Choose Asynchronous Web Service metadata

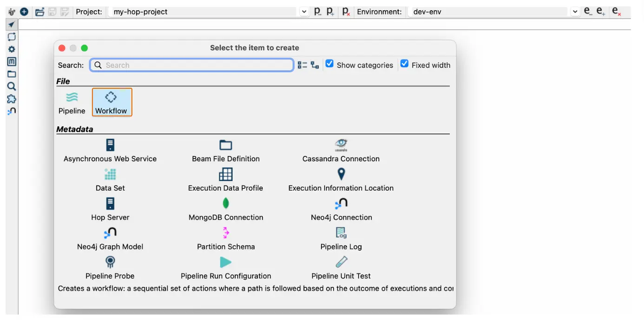tap(110, 151)
